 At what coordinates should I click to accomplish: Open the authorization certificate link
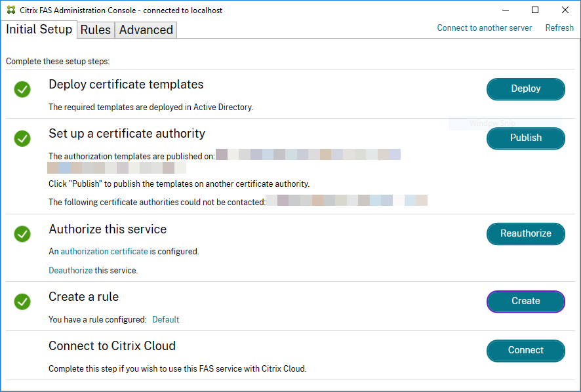point(104,251)
